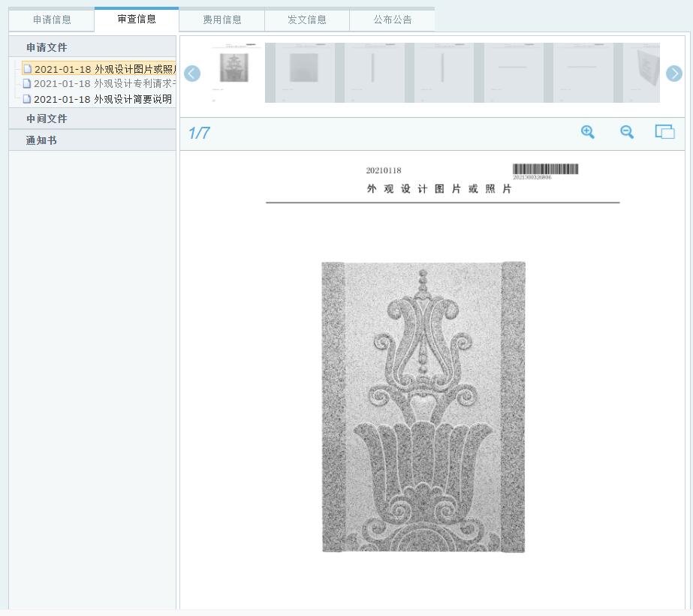
Task: Open the 外观设计图片或照片 document
Action: click(104, 70)
